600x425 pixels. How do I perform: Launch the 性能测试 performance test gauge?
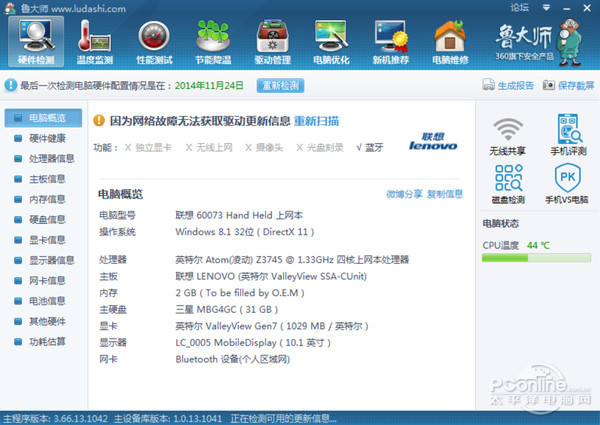coord(154,41)
